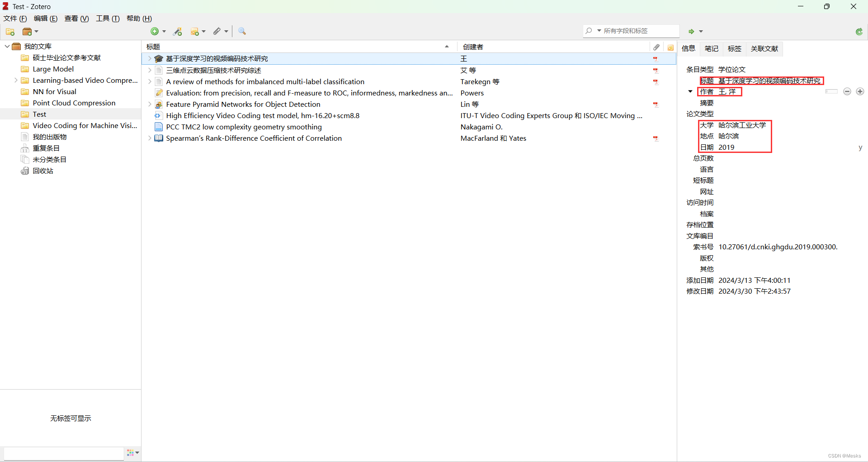Open the tag selector actions dropdown arrow

point(137,452)
